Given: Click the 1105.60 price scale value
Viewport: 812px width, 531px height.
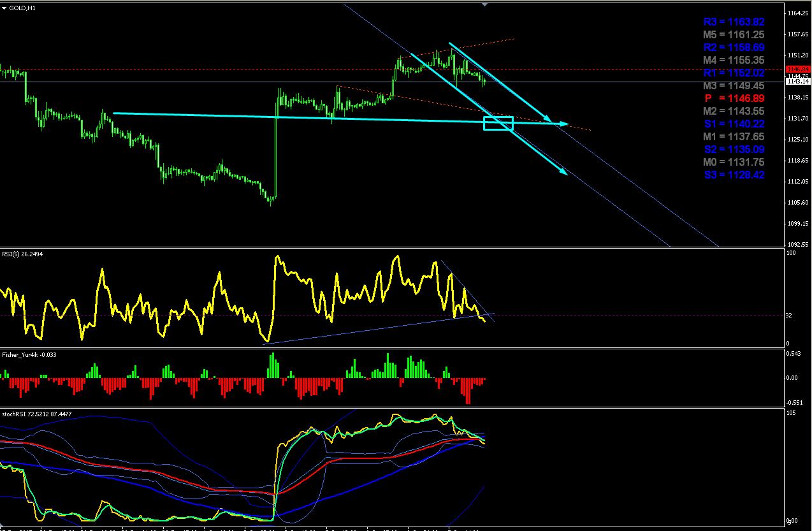Looking at the screenshot, I should click(x=798, y=203).
